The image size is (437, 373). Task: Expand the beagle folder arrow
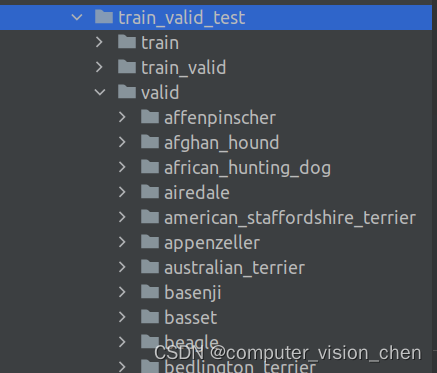click(122, 342)
